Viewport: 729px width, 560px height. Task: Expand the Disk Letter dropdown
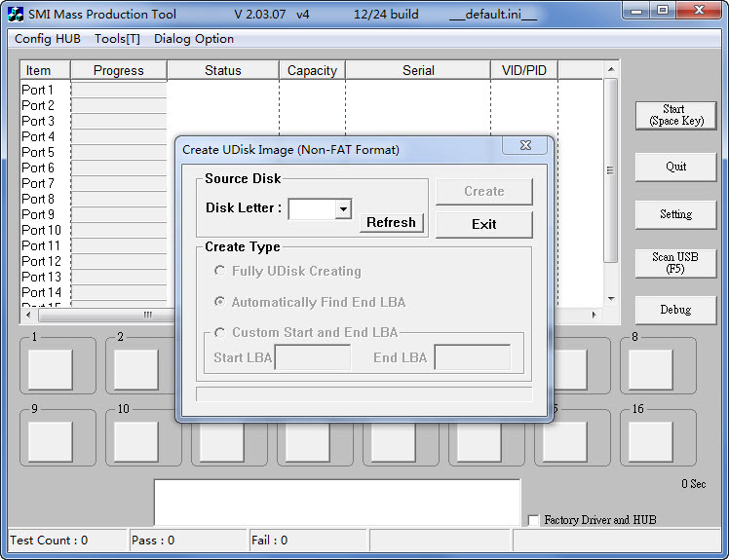tap(343, 209)
